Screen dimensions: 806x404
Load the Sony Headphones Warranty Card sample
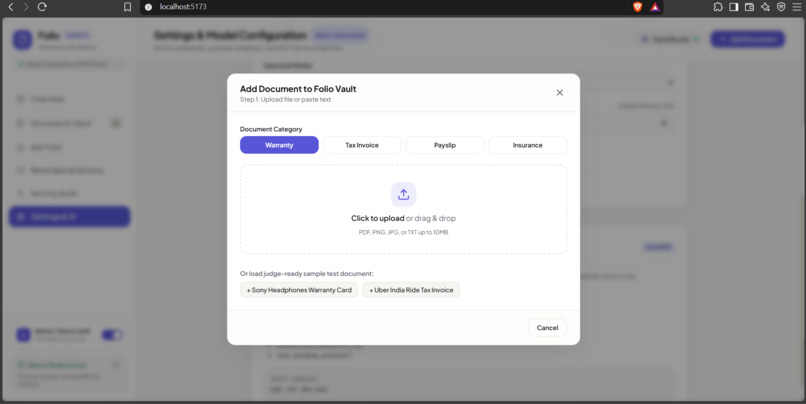(x=299, y=290)
